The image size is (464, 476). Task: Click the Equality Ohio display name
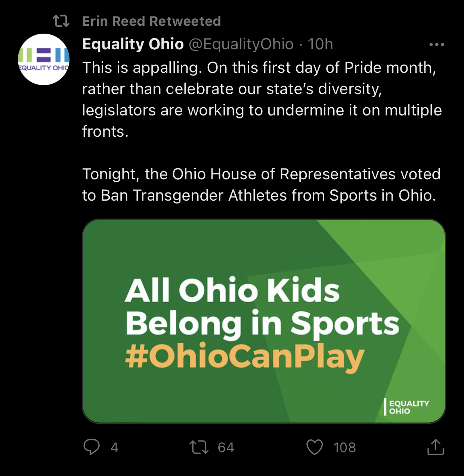[x=133, y=44]
